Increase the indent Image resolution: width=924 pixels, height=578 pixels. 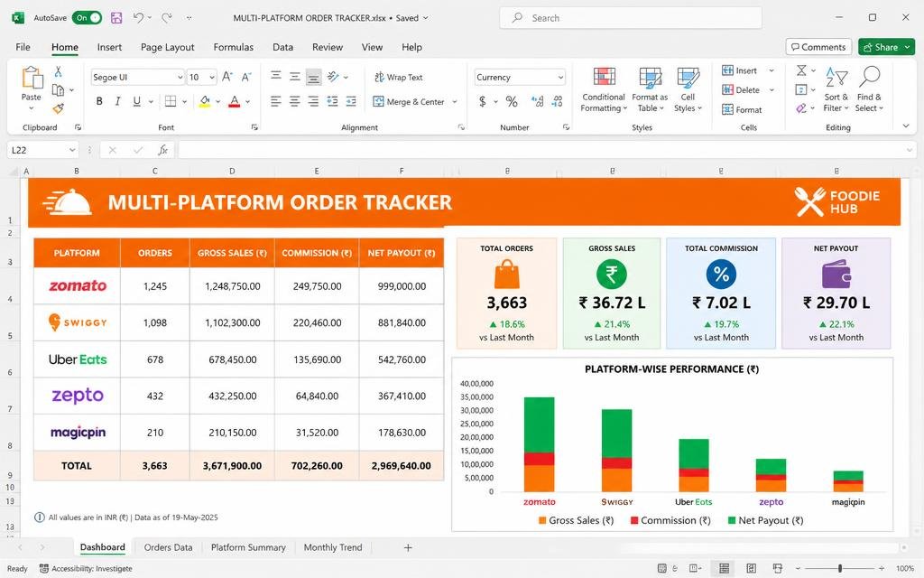[x=351, y=101]
